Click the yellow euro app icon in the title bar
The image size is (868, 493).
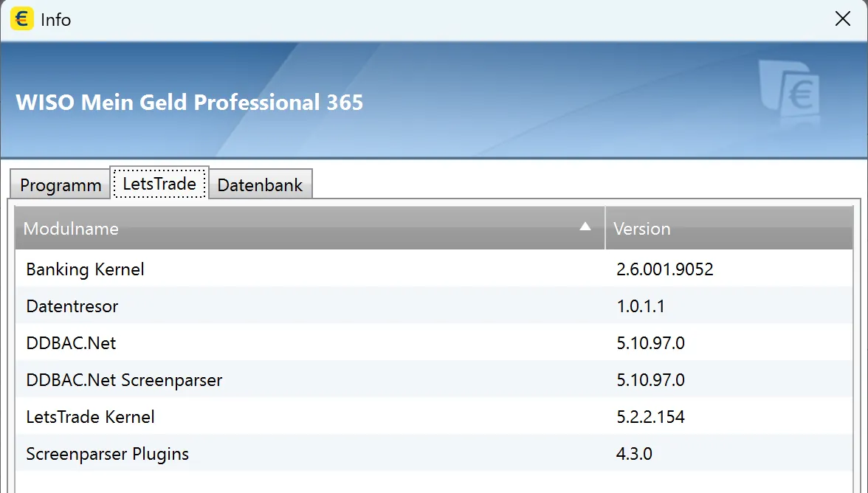click(21, 19)
